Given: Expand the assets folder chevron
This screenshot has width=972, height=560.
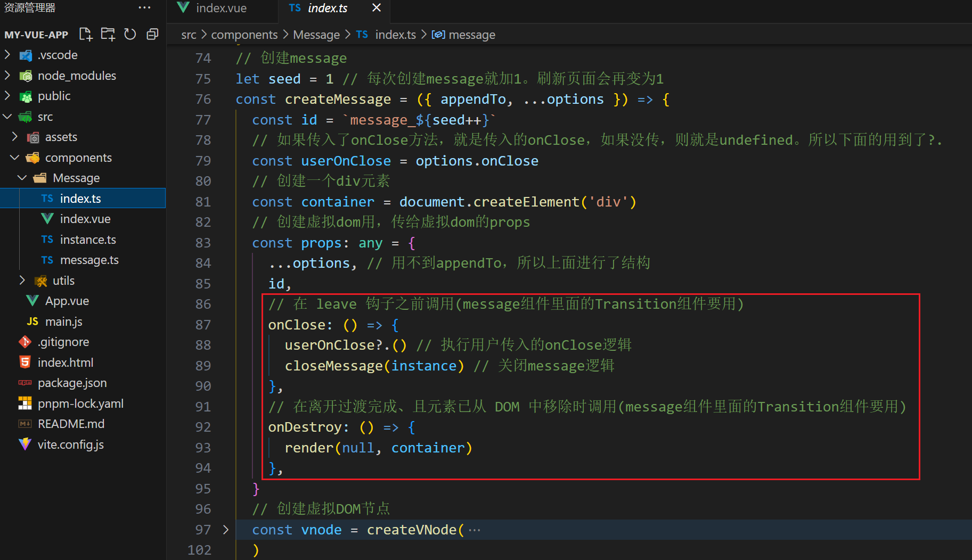Looking at the screenshot, I should [x=15, y=137].
